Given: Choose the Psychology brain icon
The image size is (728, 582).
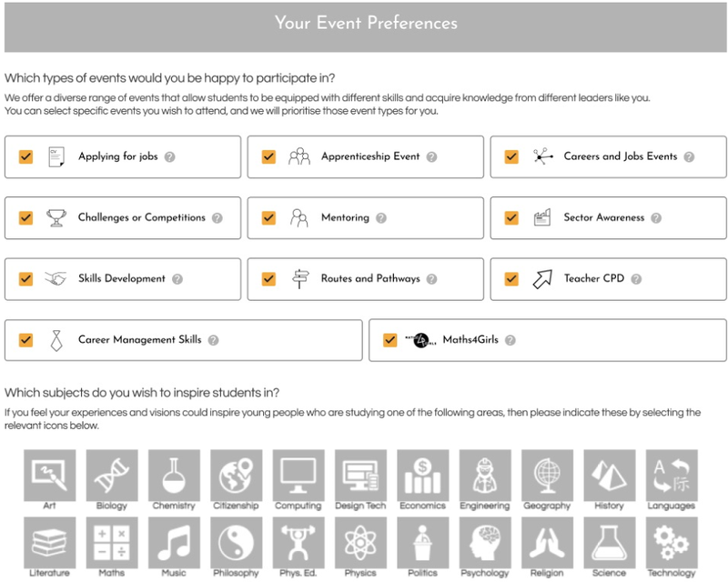Looking at the screenshot, I should coord(485,543).
